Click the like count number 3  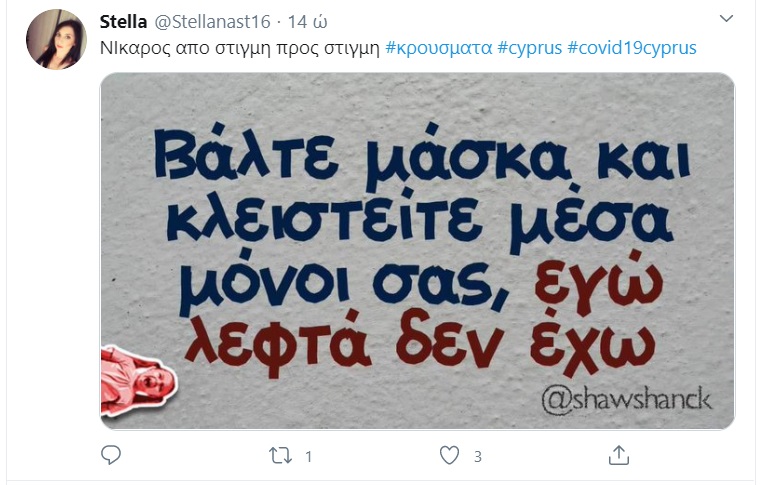pos(478,457)
